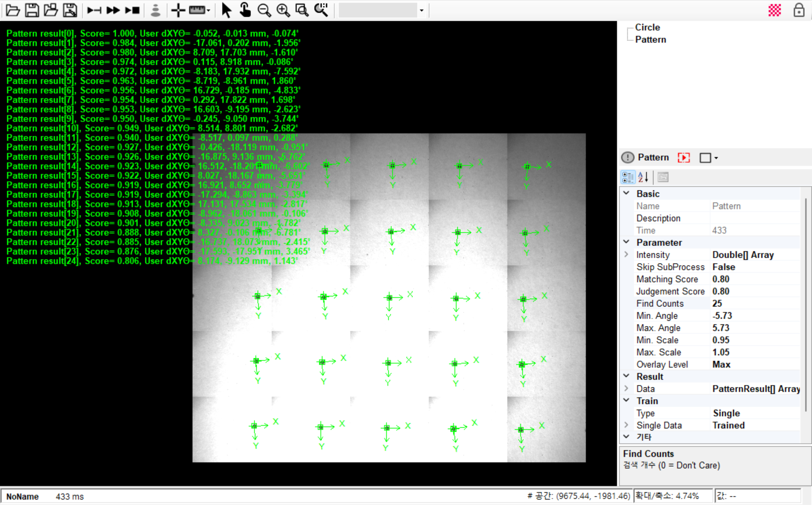The image size is (812, 505).
Task: Activate the hand pan tool
Action: click(x=245, y=10)
